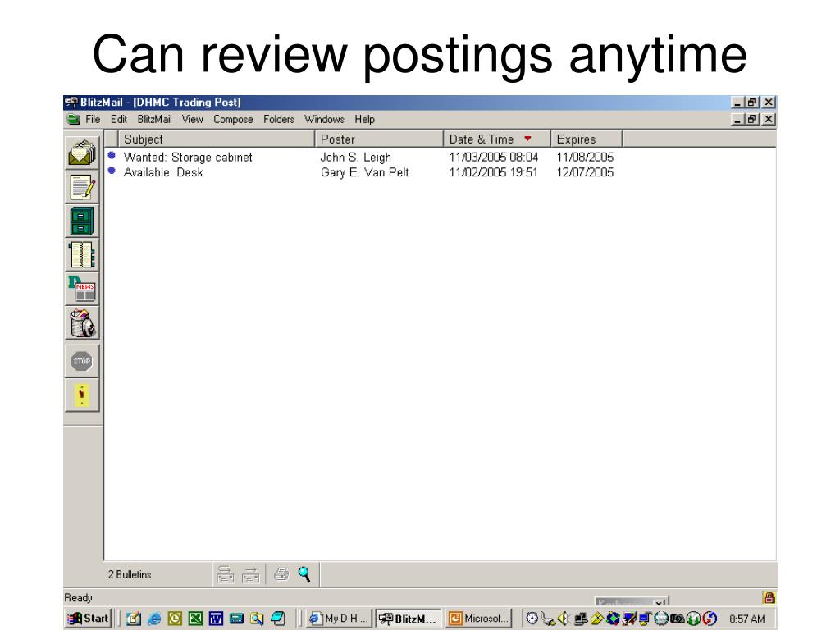Click date 11/02/2005 19:51
The image size is (840, 630).
493,172
